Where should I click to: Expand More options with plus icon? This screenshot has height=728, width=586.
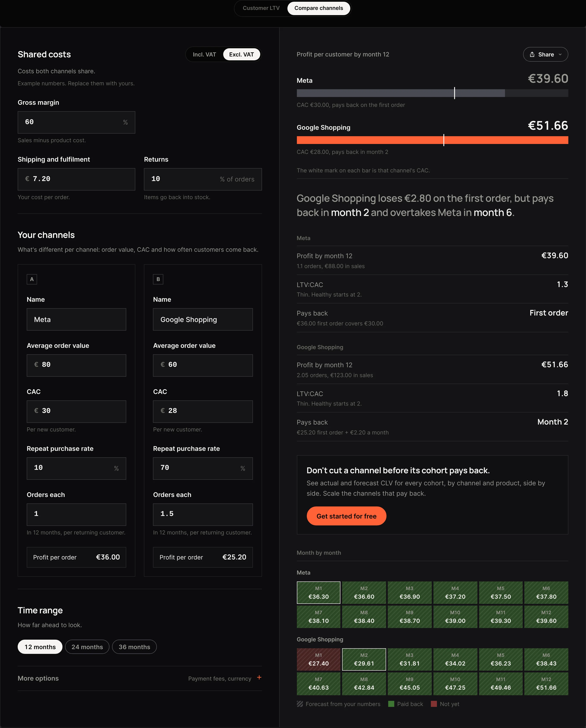[259, 677]
